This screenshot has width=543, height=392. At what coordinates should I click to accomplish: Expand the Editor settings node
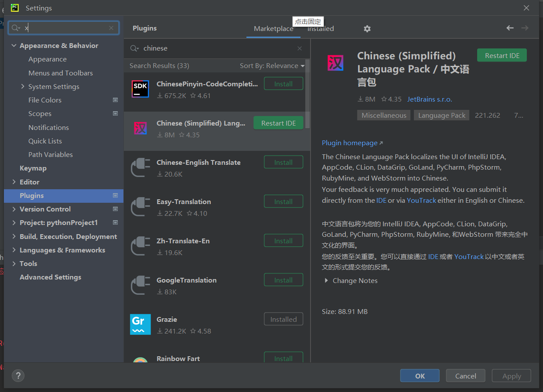14,182
